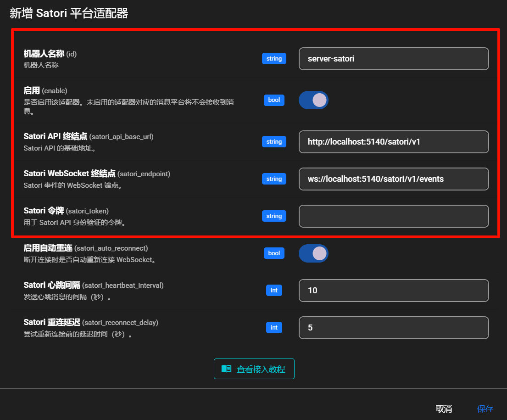The image size is (507, 420).
Task: Turn off the 启用自动重连 auto-reconnect switch
Action: coord(313,253)
